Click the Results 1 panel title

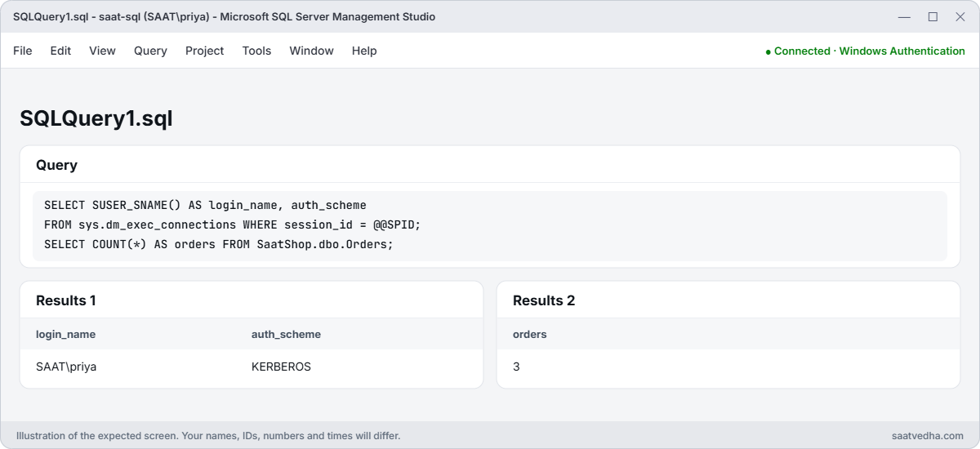coord(66,300)
